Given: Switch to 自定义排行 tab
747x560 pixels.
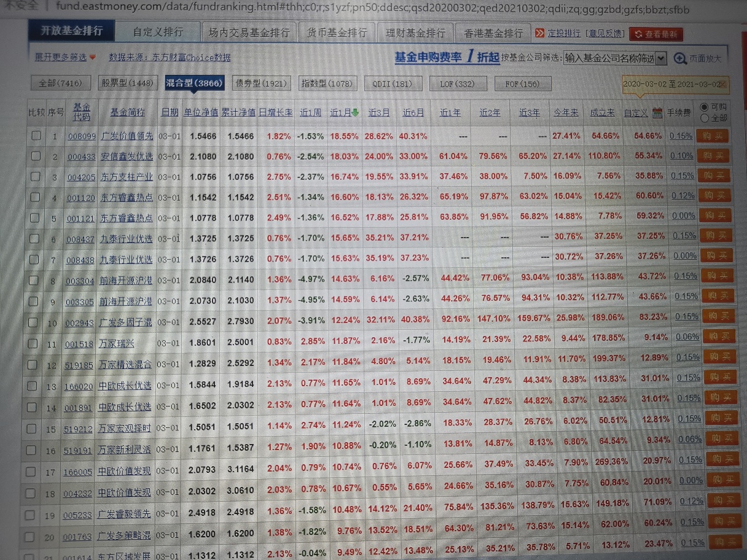Looking at the screenshot, I should tap(158, 32).
